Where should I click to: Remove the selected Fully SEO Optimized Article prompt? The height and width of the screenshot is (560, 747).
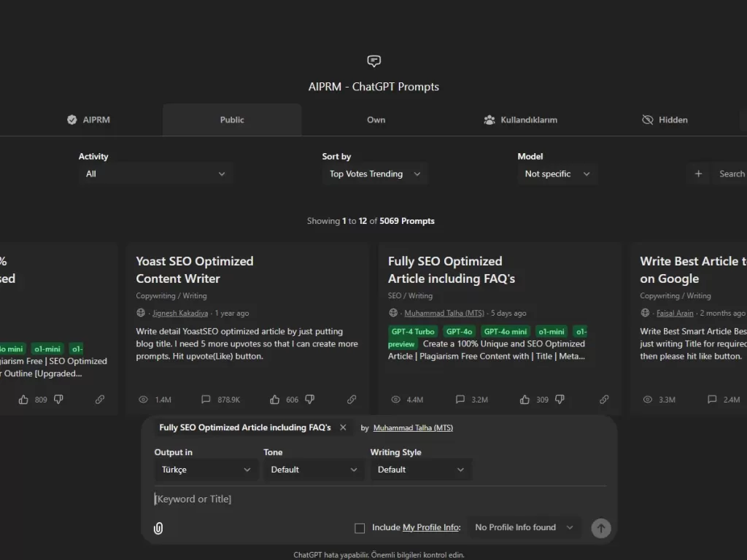[343, 427]
